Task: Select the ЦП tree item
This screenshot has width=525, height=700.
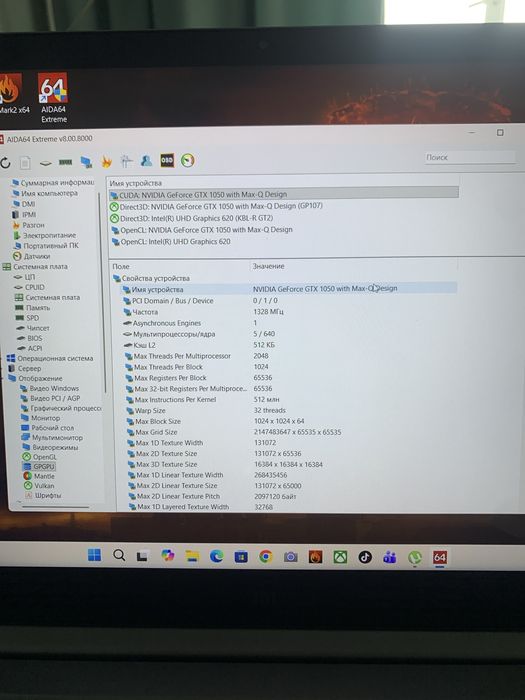Action: 25,277
